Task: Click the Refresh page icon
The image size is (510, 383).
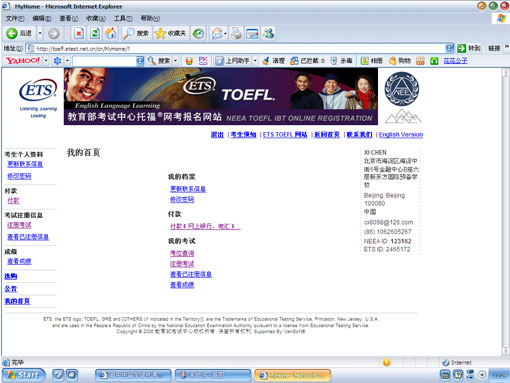Action: point(95,33)
